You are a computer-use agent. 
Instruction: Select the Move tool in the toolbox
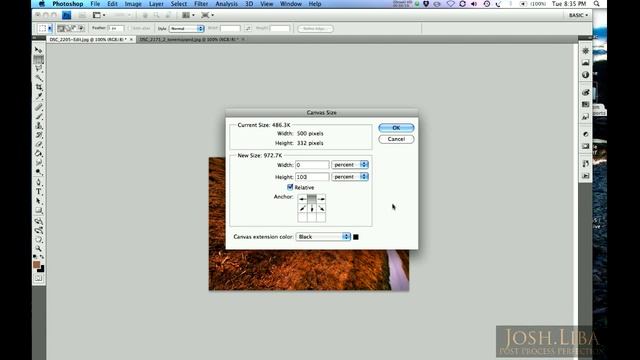(x=38, y=50)
